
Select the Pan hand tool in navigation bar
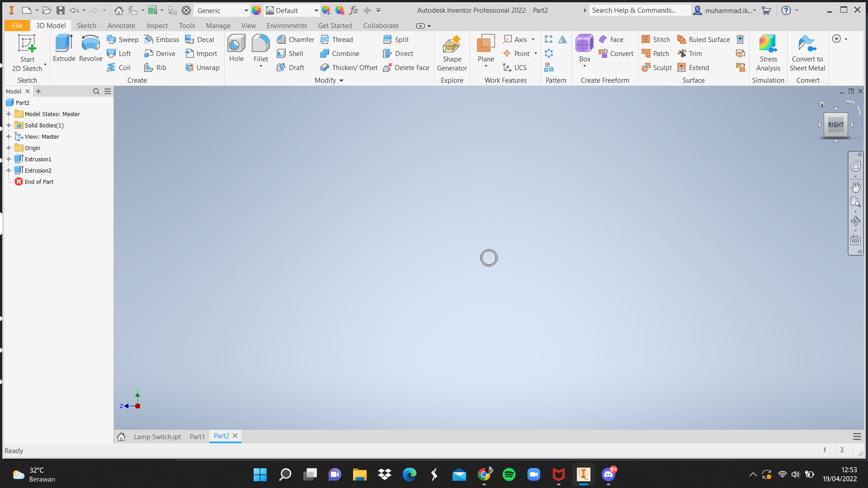pos(855,187)
